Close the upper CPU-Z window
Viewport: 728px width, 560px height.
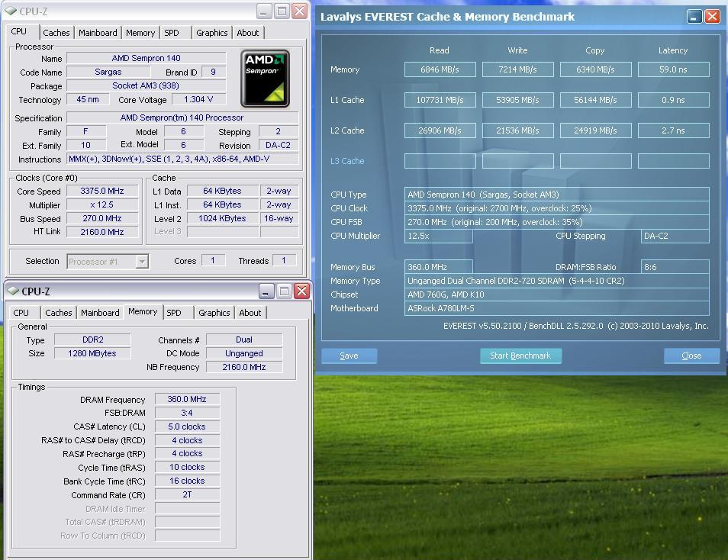pos(299,11)
